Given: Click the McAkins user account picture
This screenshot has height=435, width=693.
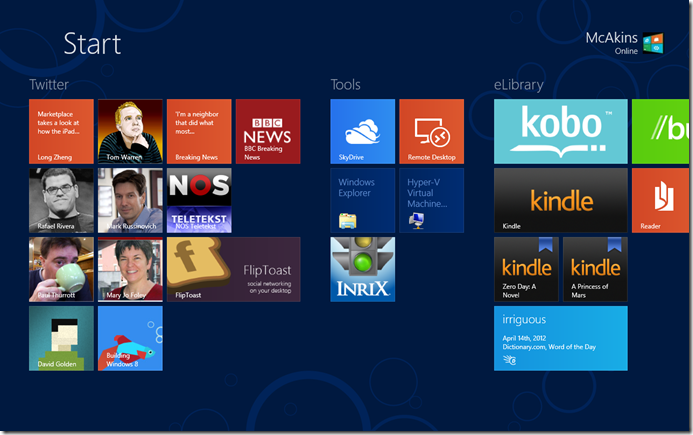Looking at the screenshot, I should coord(653,43).
